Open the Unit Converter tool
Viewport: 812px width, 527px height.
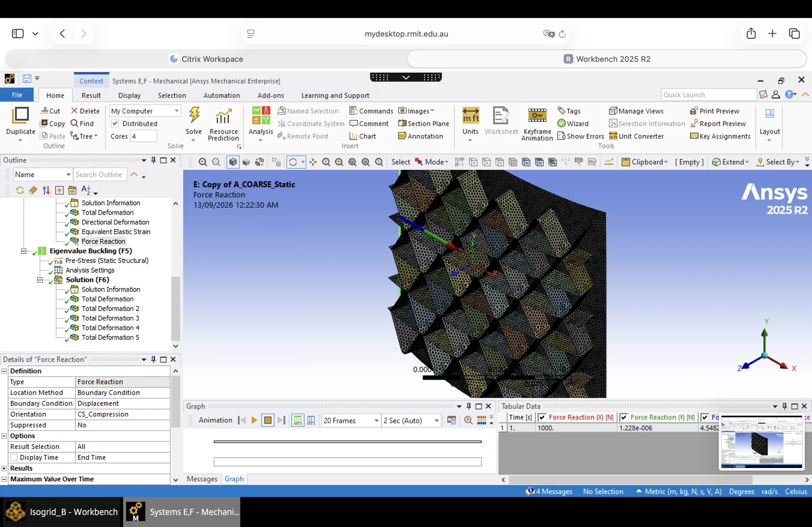tap(637, 136)
